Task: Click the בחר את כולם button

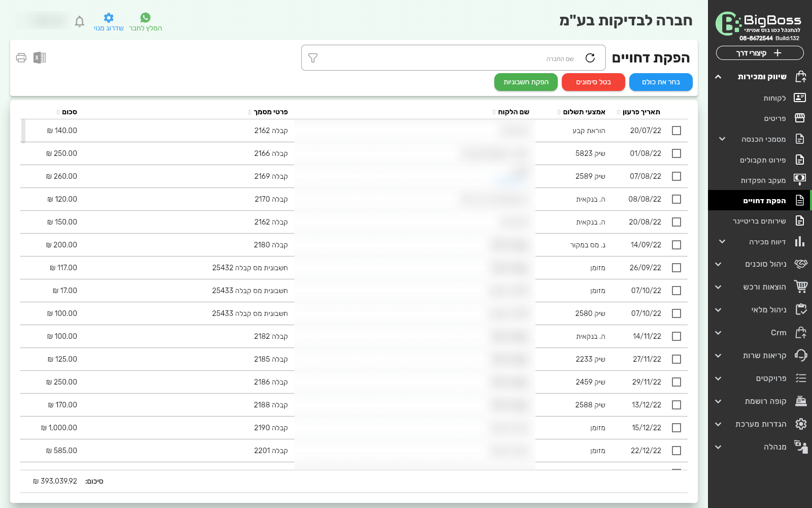Action: [661, 82]
